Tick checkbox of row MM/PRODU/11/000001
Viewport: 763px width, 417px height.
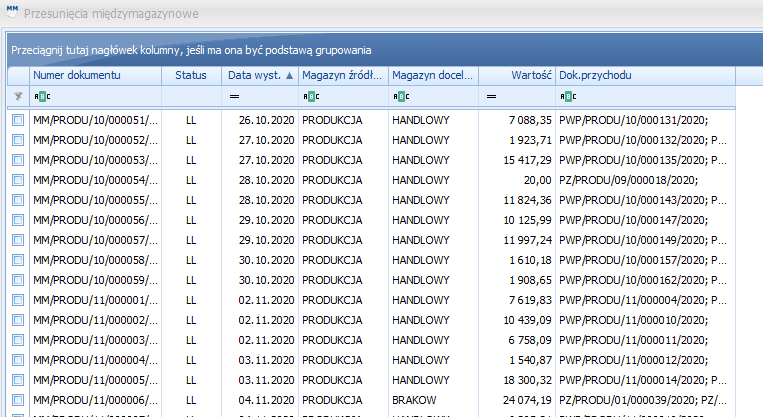[x=18, y=300]
